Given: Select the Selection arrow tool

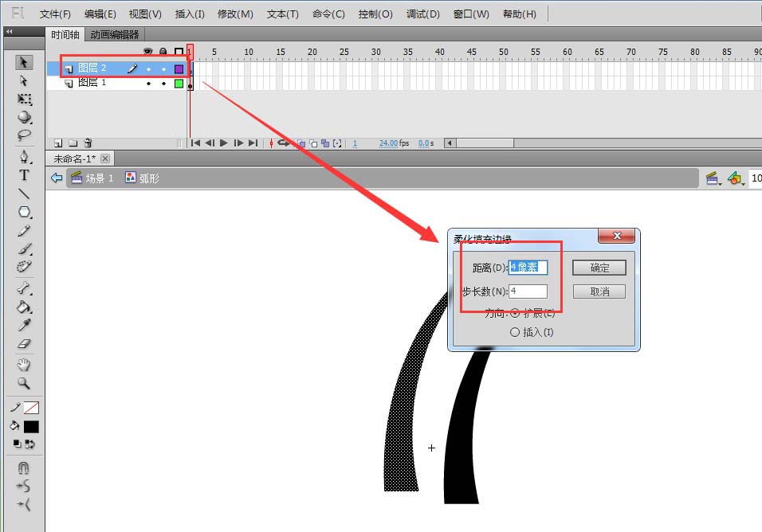Looking at the screenshot, I should point(23,62).
